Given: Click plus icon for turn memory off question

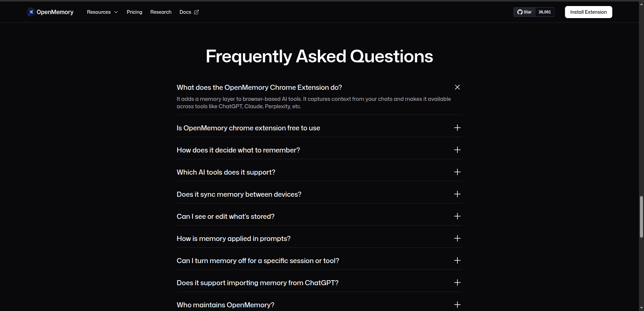Looking at the screenshot, I should click(x=457, y=260).
